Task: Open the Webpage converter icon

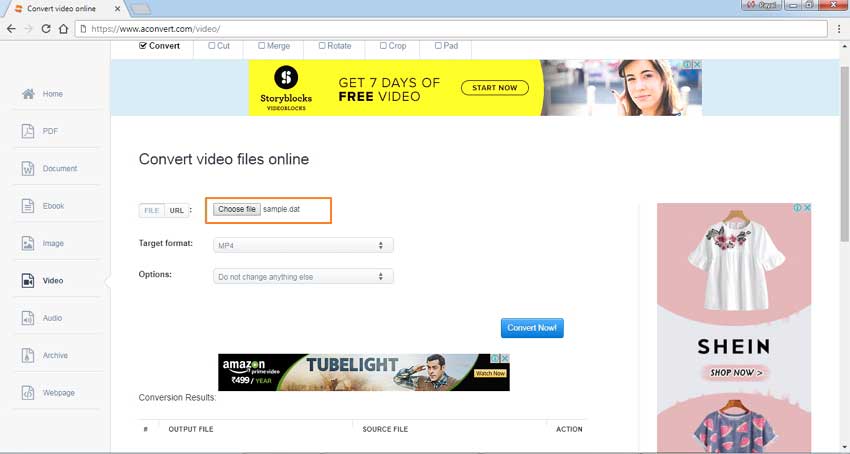Action: pos(28,392)
